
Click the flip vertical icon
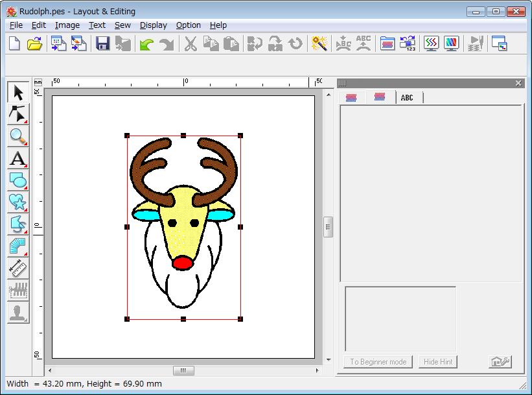click(275, 44)
